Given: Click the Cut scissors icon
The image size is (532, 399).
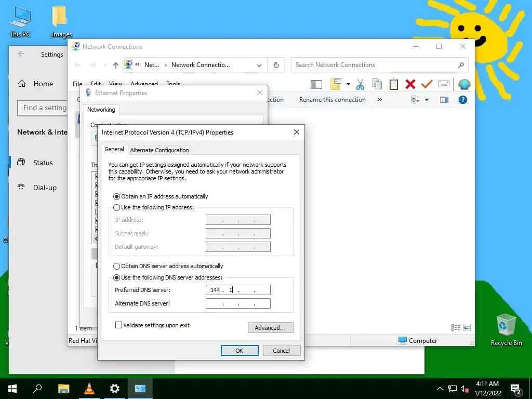Looking at the screenshot, I should [x=360, y=84].
